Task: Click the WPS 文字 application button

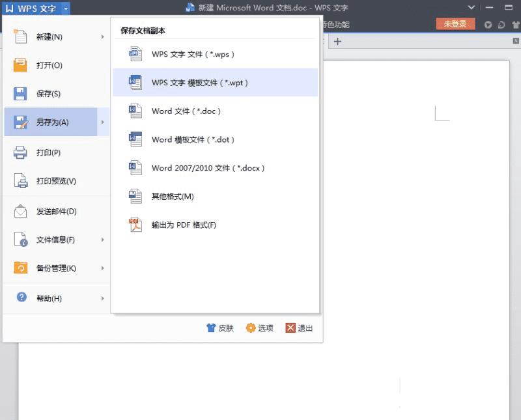Action: pos(32,8)
